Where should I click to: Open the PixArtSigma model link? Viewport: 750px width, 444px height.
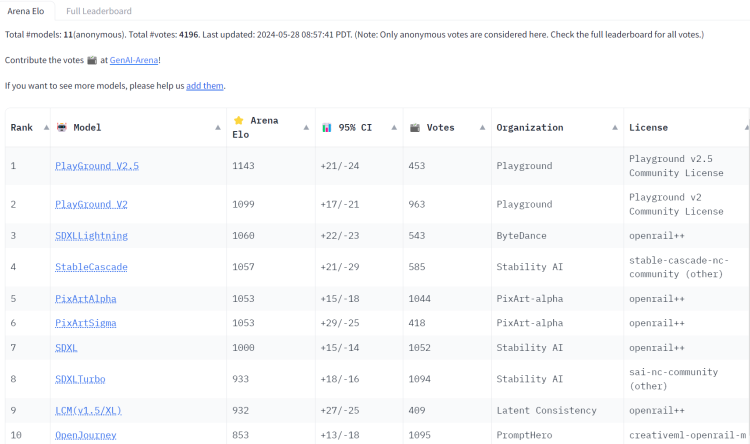pos(86,323)
